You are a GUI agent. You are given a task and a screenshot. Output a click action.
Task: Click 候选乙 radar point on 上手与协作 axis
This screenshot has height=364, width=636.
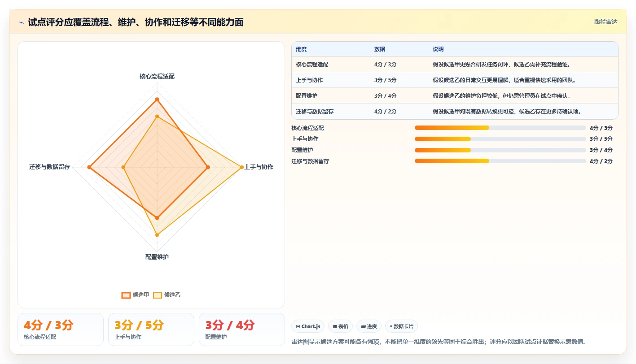point(242,167)
